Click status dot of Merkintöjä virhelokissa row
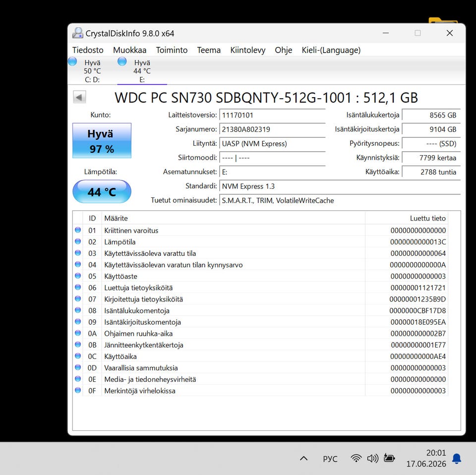The height and width of the screenshot is (475, 476). [x=78, y=390]
